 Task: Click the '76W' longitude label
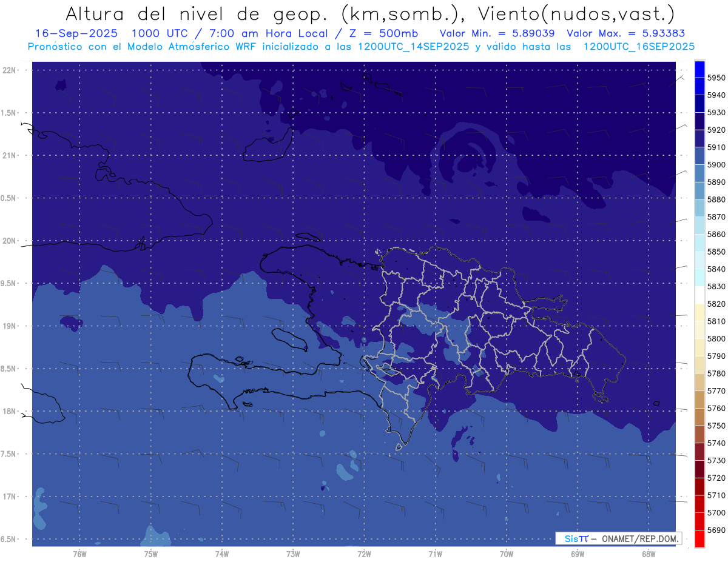pyautogui.click(x=79, y=554)
